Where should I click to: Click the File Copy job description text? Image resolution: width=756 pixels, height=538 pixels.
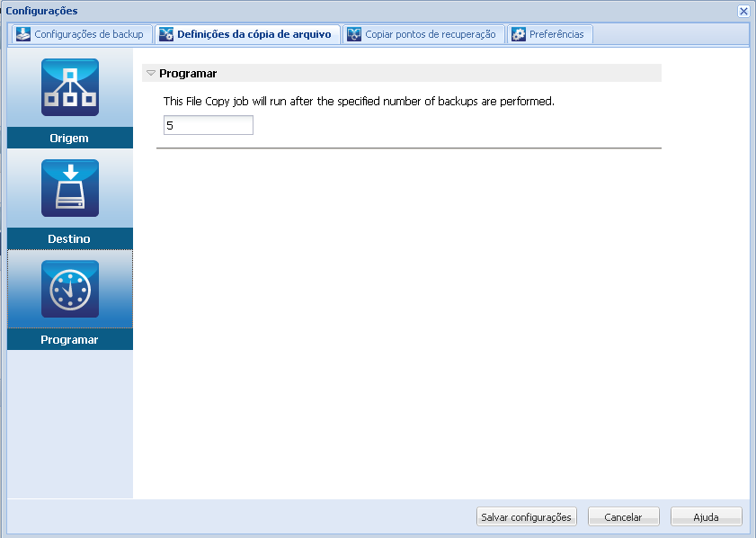coord(359,102)
